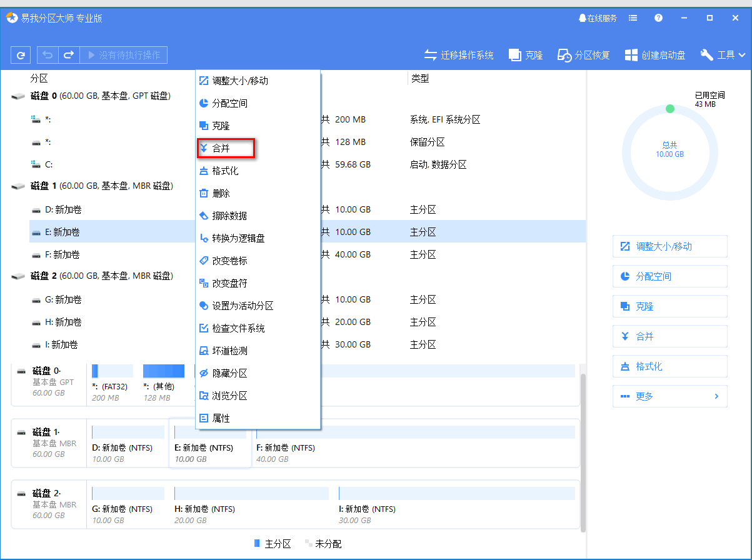
Task: Expand the More (更多) options panel
Action: [x=669, y=396]
